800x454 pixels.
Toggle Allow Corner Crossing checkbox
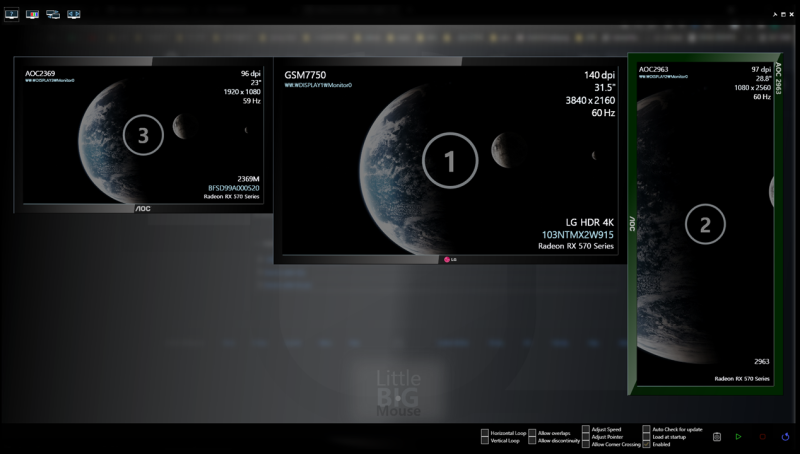pos(586,445)
